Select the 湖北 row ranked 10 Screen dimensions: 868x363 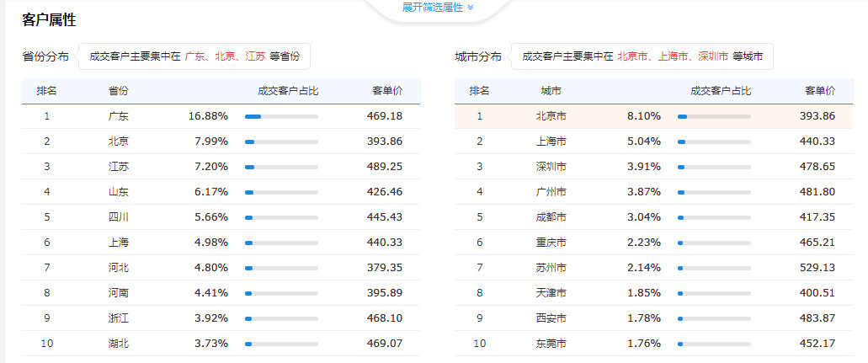[221, 344]
